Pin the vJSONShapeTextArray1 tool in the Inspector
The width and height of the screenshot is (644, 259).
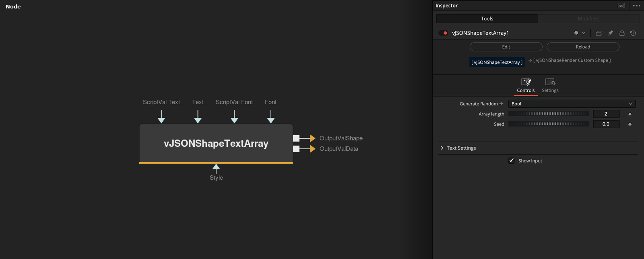(610, 33)
